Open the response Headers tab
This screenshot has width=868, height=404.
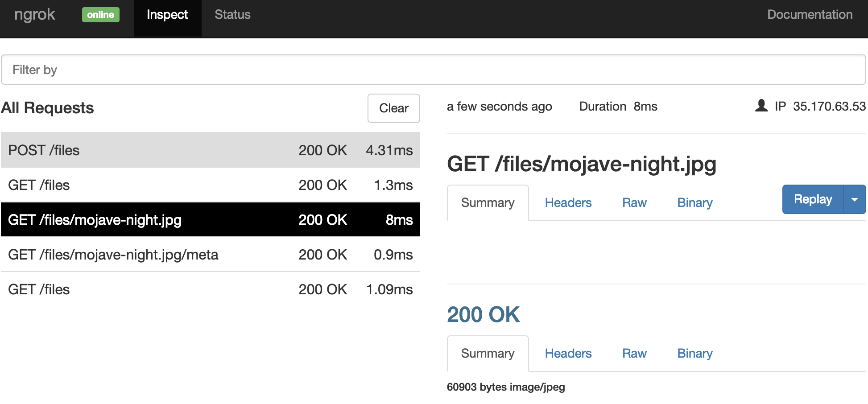[568, 354]
